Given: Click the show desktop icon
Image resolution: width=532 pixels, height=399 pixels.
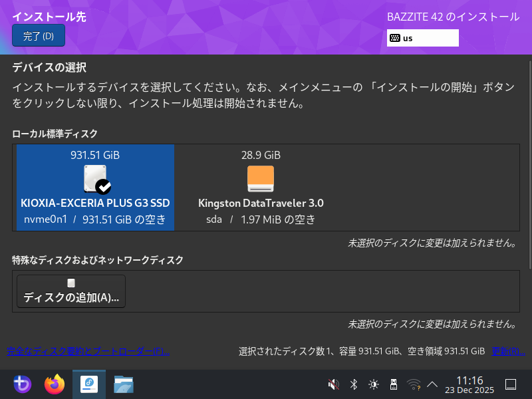Looking at the screenshot, I should pos(511,384).
